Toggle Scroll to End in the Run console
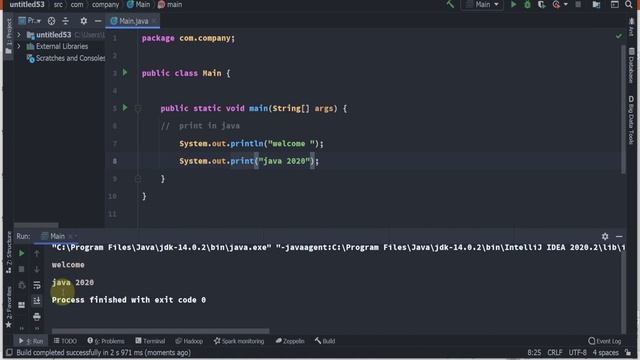Image resolution: width=640 pixels, height=360 pixels. (37, 301)
